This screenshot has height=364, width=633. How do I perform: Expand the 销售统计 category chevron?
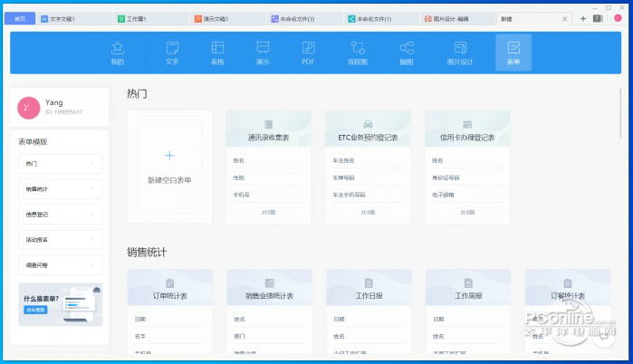coord(92,189)
